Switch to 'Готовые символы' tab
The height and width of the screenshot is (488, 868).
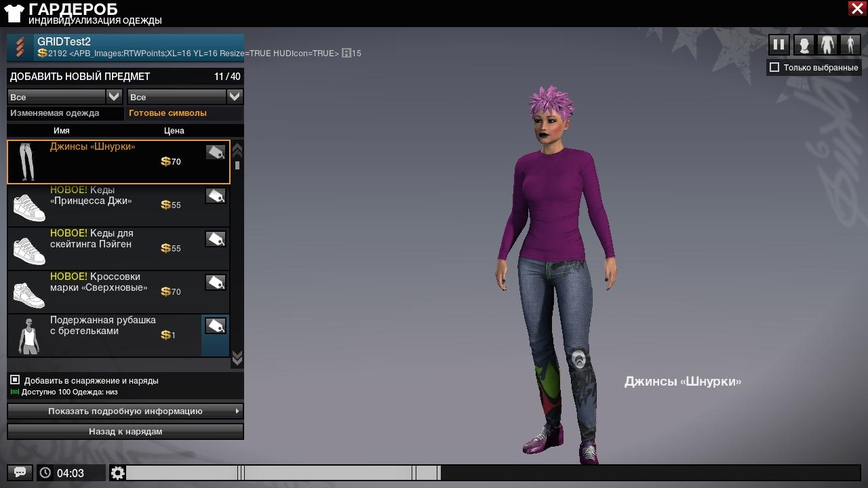tap(184, 113)
